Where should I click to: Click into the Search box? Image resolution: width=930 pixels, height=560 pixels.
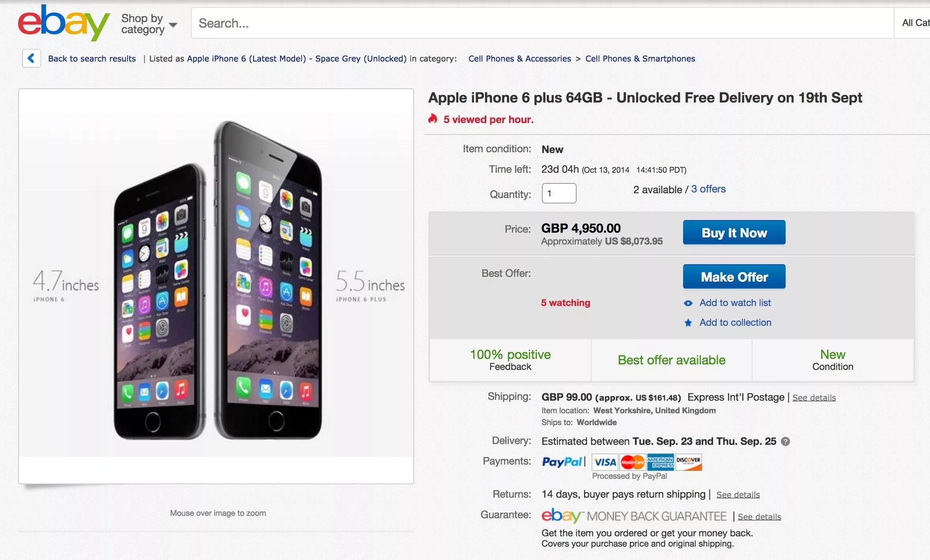pyautogui.click(x=540, y=23)
